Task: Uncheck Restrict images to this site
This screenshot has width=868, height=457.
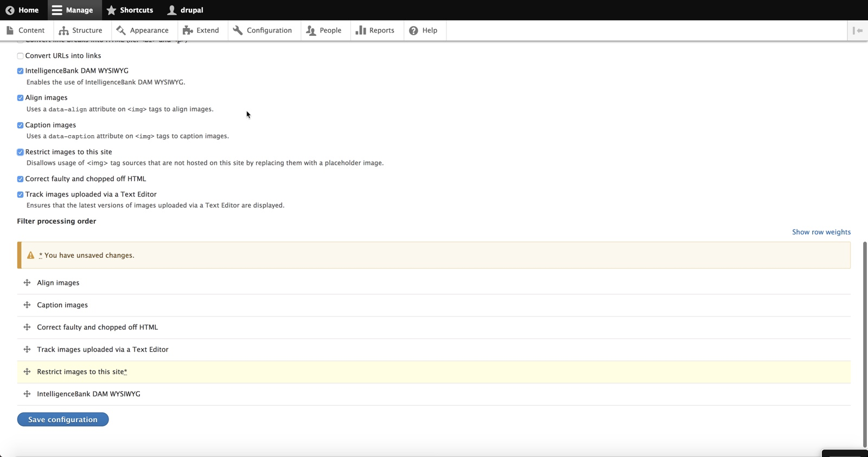Action: [20, 153]
